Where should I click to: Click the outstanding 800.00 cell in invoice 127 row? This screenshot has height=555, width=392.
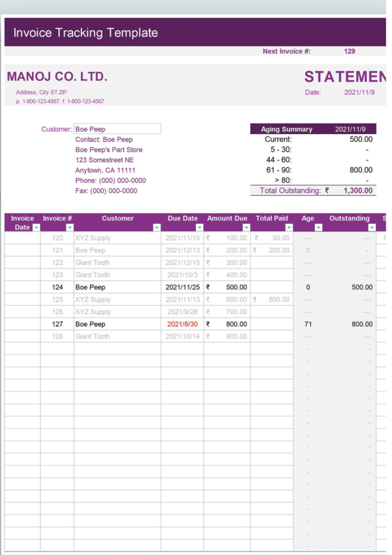pos(362,324)
